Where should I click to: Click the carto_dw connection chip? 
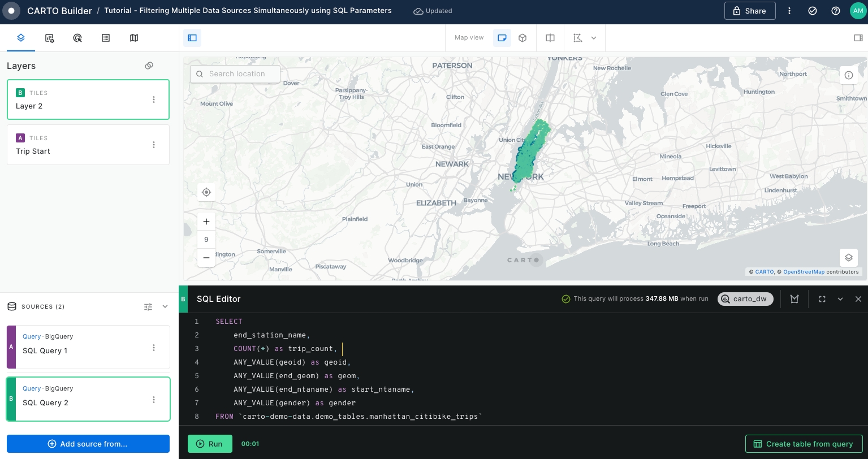click(745, 299)
